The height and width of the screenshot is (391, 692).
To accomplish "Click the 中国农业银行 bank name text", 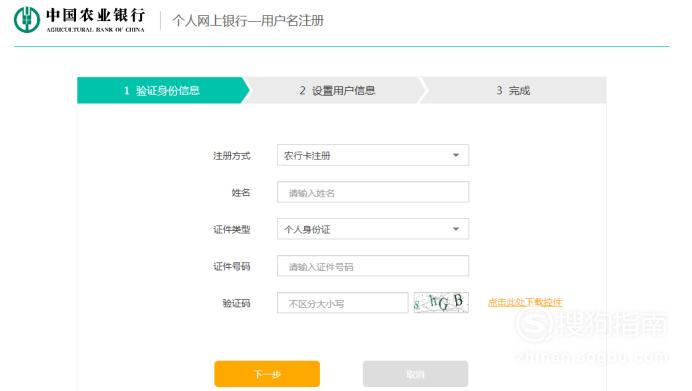I will [95, 15].
